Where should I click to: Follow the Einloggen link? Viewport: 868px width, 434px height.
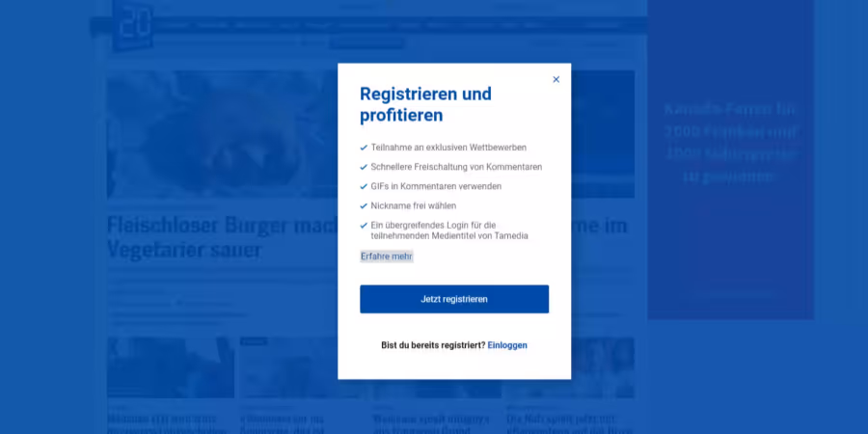coord(507,345)
